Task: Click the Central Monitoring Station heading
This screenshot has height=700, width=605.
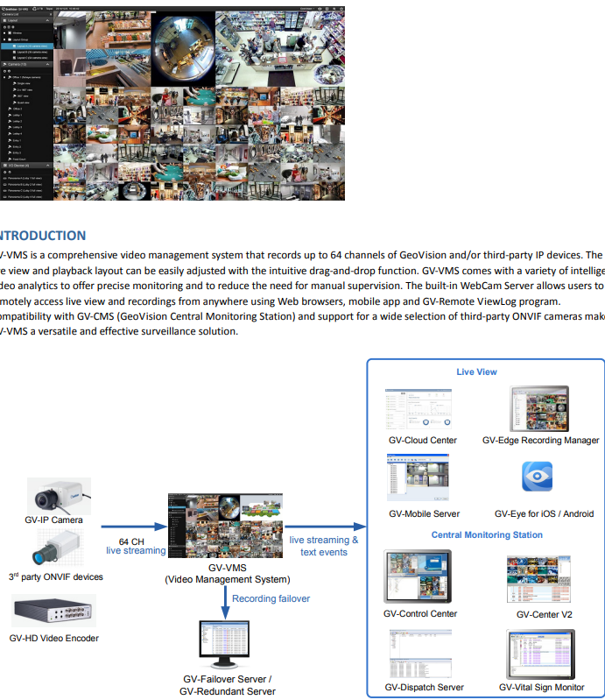Action: click(487, 534)
